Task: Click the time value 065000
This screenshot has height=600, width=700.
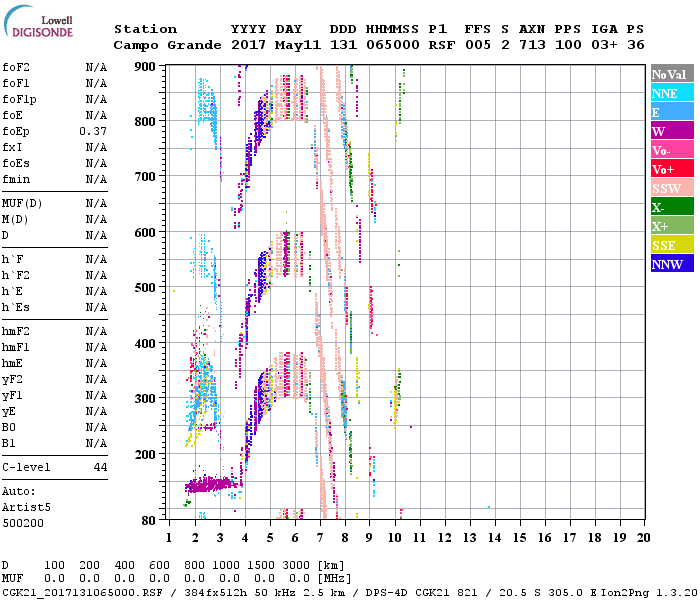Action: point(393,45)
